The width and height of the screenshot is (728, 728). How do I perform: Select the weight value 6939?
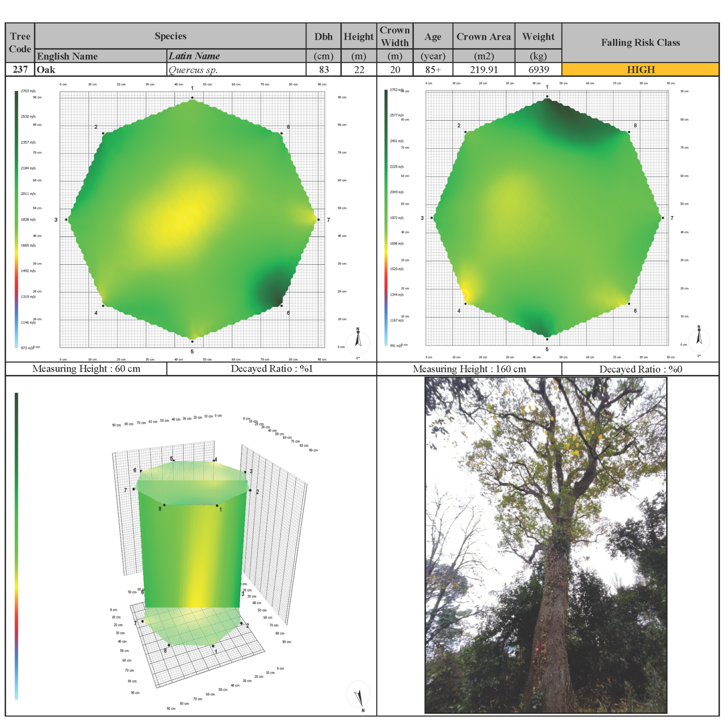538,70
